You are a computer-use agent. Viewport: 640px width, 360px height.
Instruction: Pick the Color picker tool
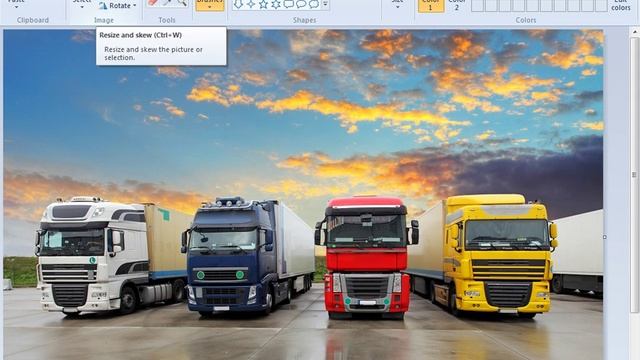click(167, 2)
